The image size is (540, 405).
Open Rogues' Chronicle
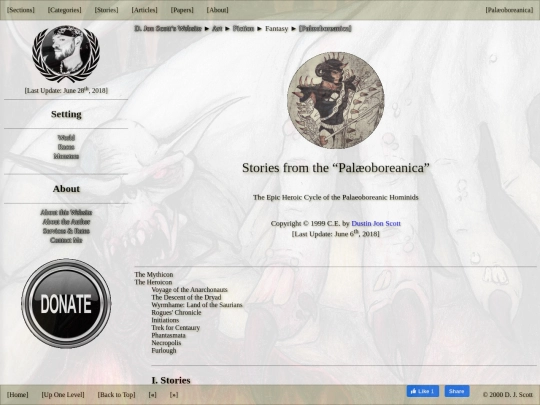pyautogui.click(x=176, y=312)
